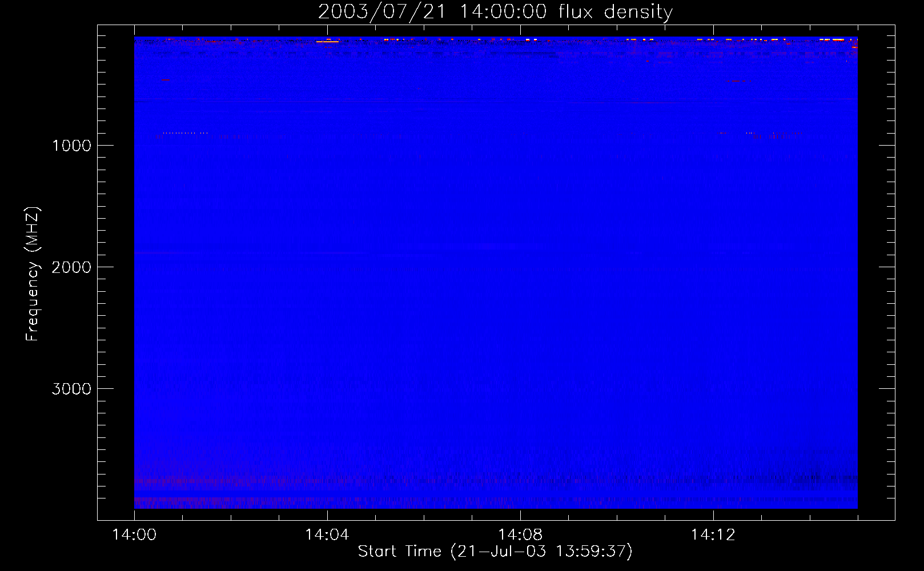Select the 1000 frequency tick label
Image resolution: width=924 pixels, height=571 pixels.
point(71,146)
